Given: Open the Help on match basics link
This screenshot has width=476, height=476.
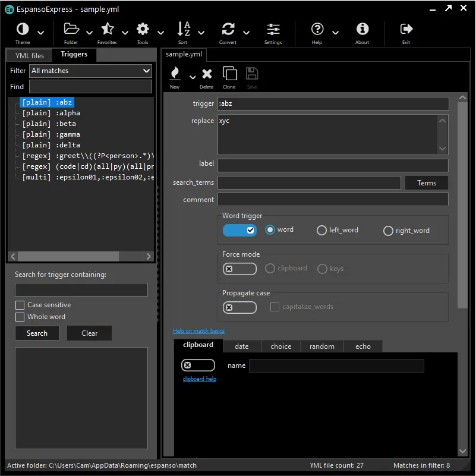Looking at the screenshot, I should click(x=198, y=331).
